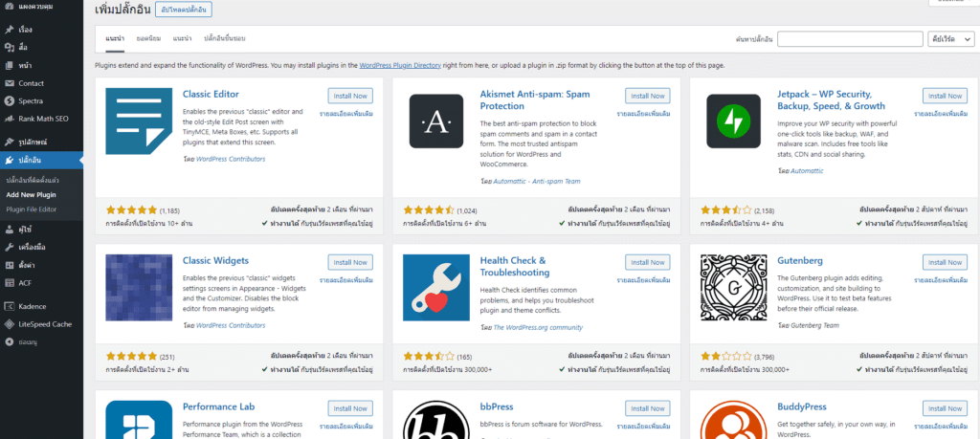Click the Contact envelope icon
Image resolution: width=980 pixels, height=439 pixels.
[9, 83]
